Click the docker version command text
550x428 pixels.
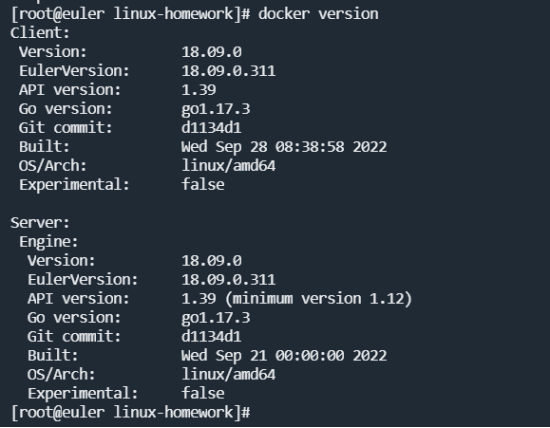coord(318,14)
